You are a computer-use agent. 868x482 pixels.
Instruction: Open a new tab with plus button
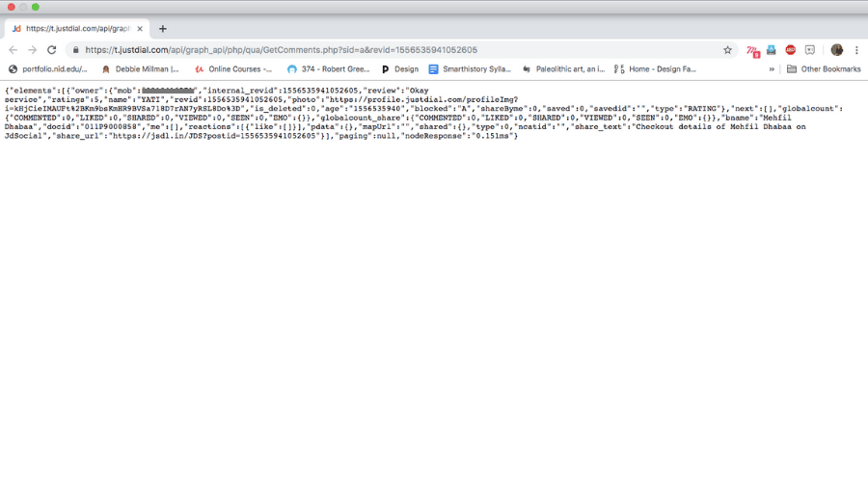[x=162, y=29]
